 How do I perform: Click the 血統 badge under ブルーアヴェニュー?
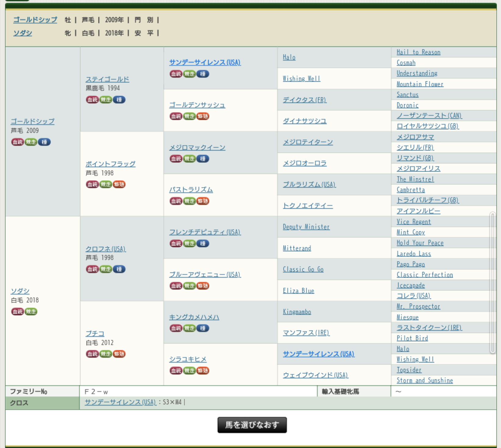click(x=176, y=286)
